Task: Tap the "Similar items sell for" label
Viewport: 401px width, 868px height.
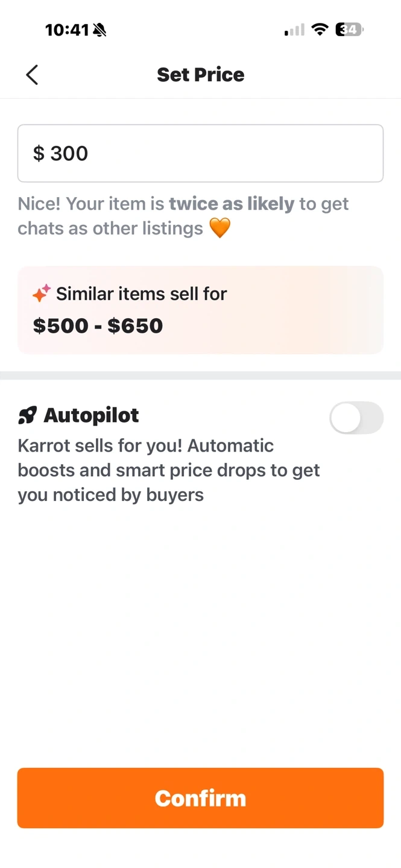Action: tap(141, 294)
